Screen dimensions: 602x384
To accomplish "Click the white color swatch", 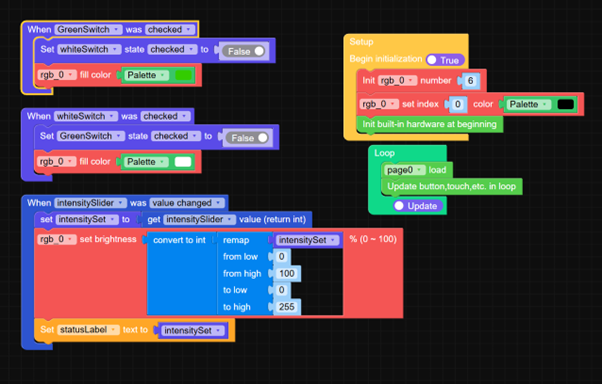I will (x=183, y=162).
